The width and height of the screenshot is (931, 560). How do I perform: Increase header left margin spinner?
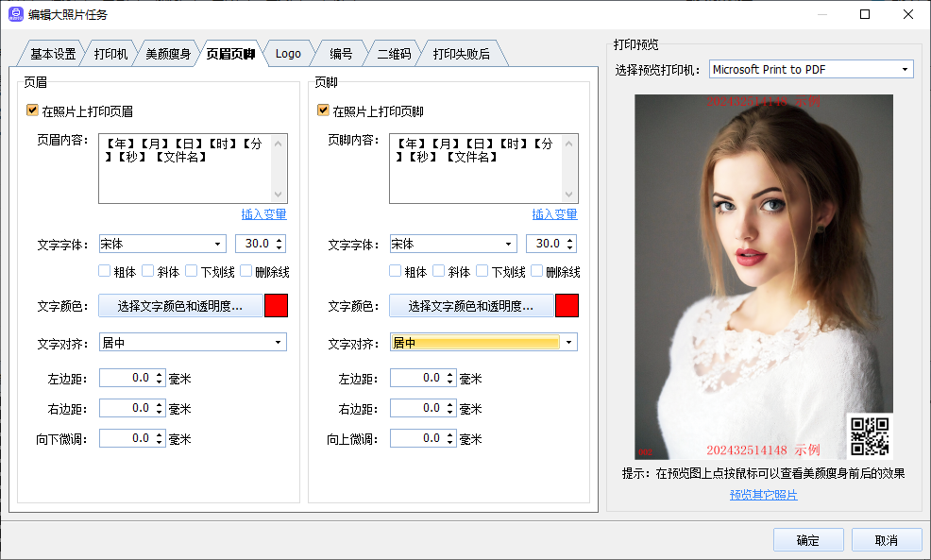(159, 374)
